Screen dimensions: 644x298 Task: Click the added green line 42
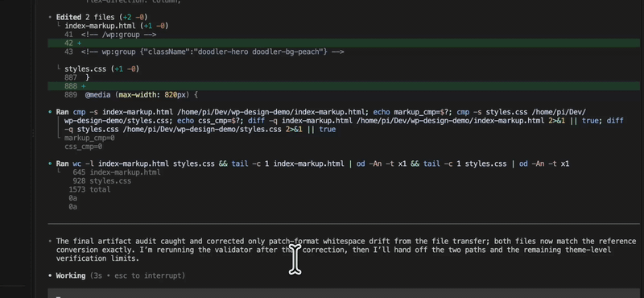click(344, 43)
